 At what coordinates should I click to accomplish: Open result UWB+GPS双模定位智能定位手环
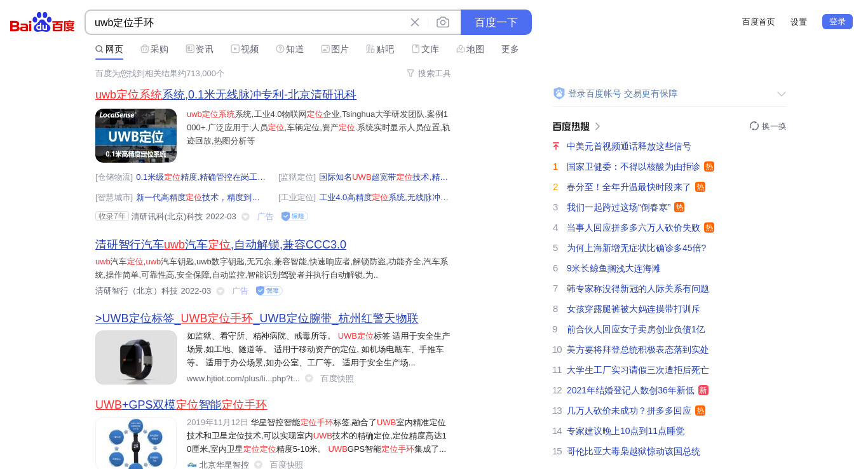(x=181, y=405)
